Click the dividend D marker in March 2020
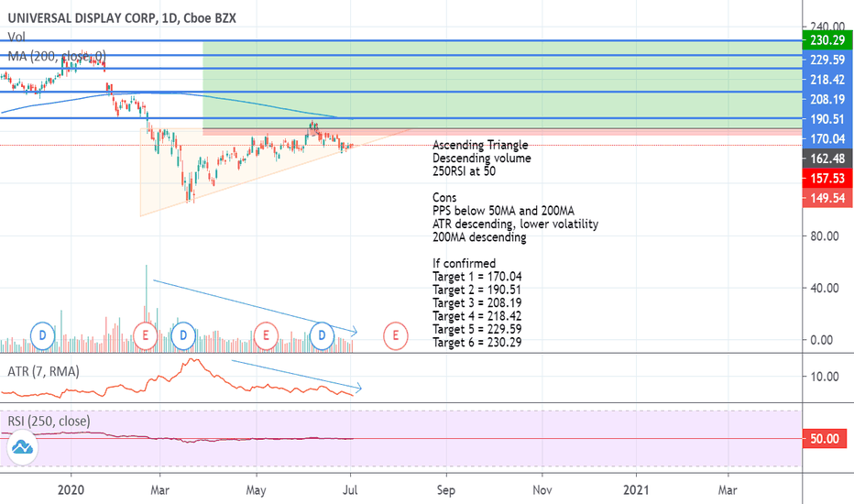 [183, 335]
